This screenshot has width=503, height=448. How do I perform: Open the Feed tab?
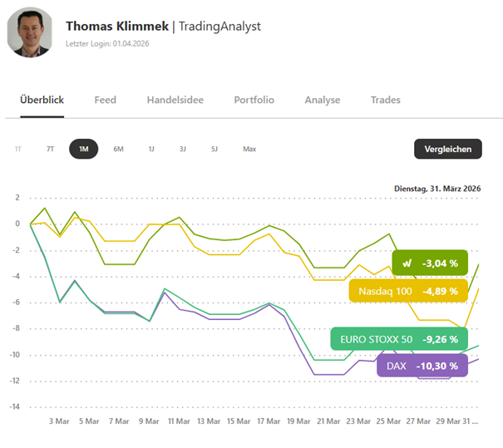pos(106,100)
